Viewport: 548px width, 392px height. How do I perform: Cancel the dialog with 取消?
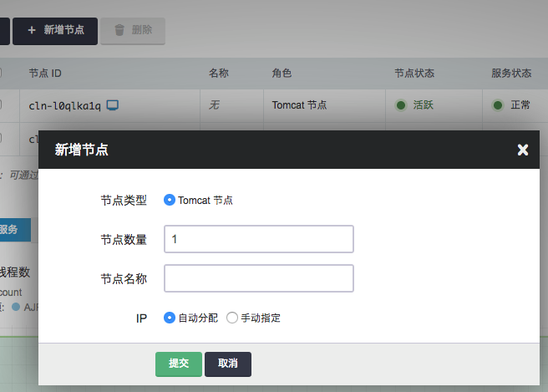(x=227, y=364)
